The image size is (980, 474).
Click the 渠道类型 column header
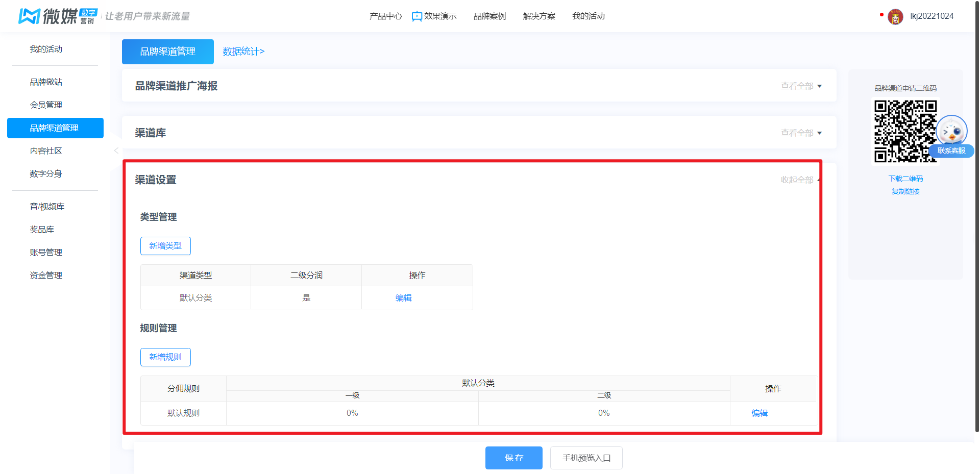click(195, 276)
